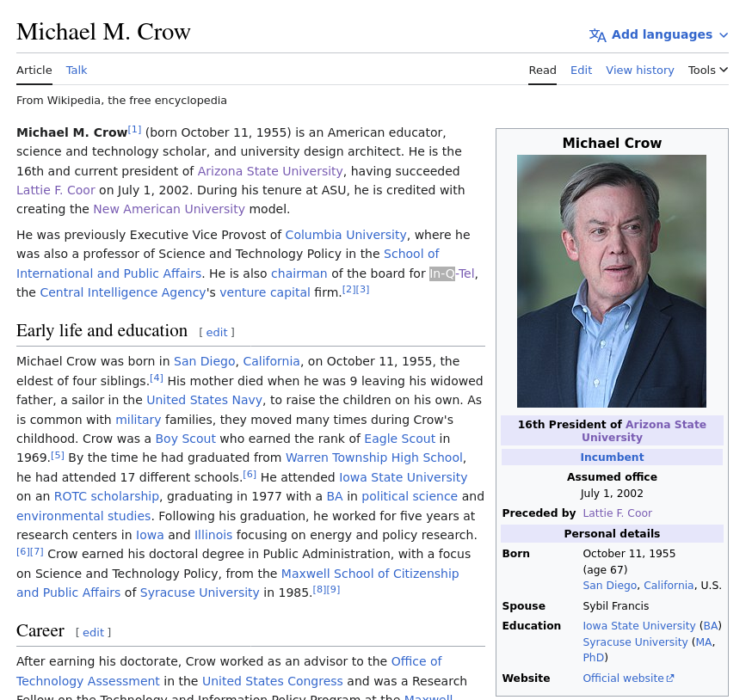752x700 pixels.
Task: Open the Iowa State University link in article body
Action: point(403,477)
